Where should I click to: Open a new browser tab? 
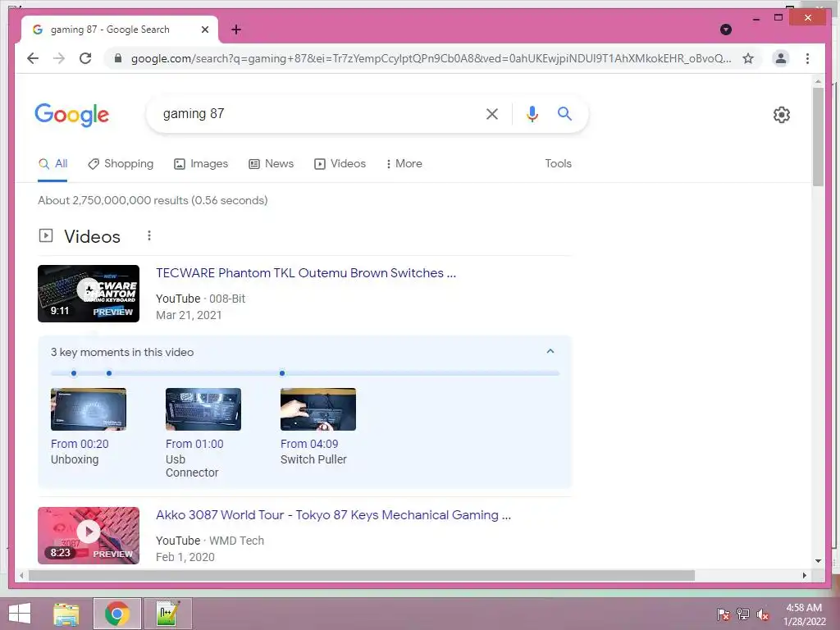click(236, 30)
